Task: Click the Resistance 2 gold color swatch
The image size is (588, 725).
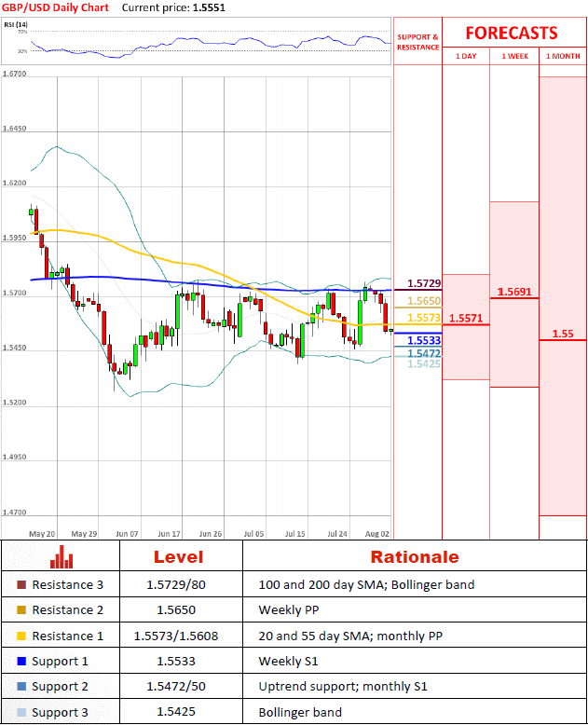Action: [x=21, y=609]
